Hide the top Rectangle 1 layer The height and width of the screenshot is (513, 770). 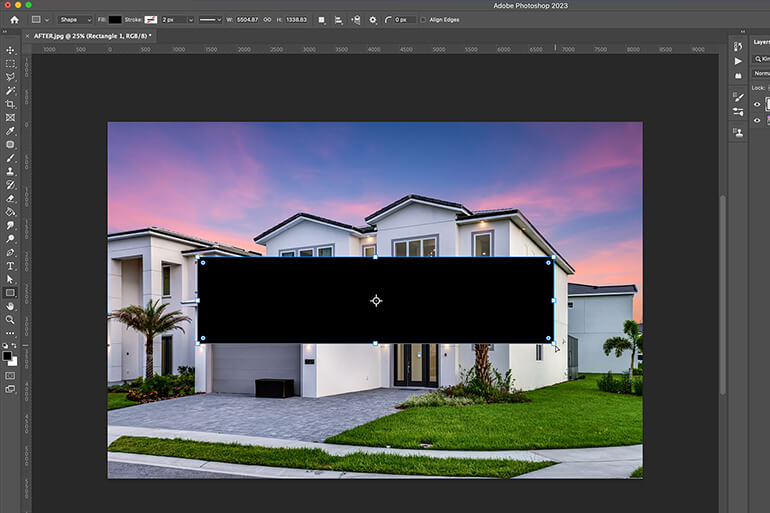tap(757, 104)
